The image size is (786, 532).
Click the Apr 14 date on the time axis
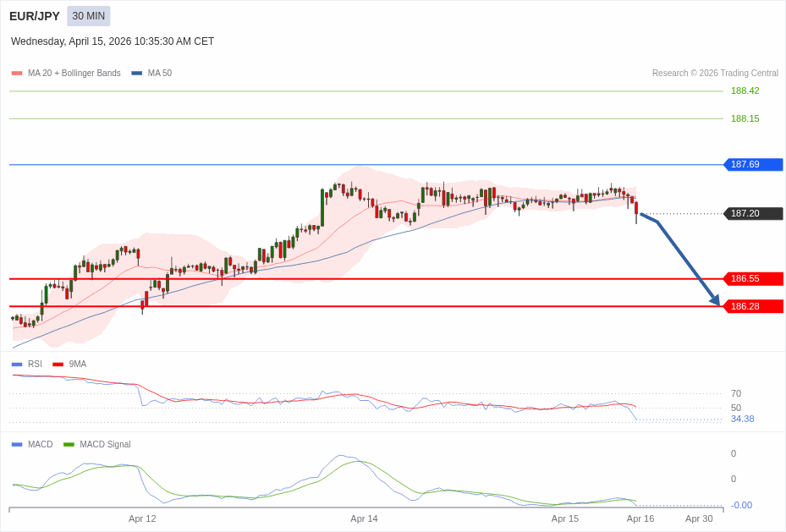364,518
